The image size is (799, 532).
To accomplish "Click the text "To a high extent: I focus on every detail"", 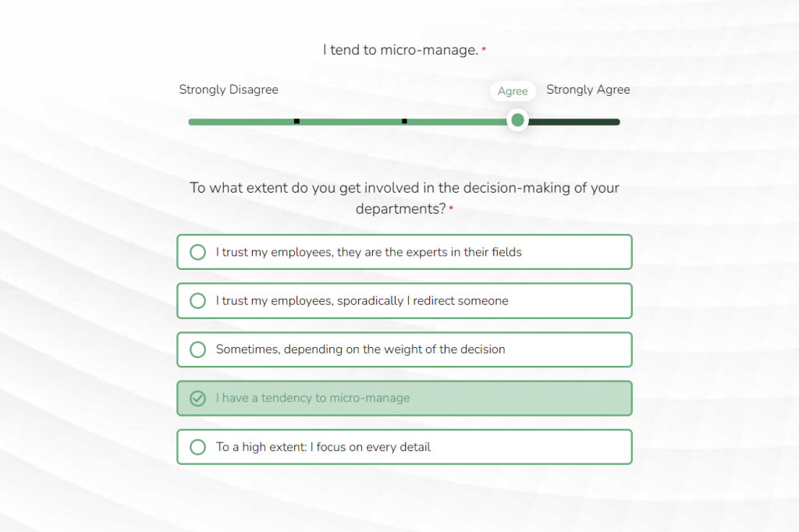I will (323, 447).
